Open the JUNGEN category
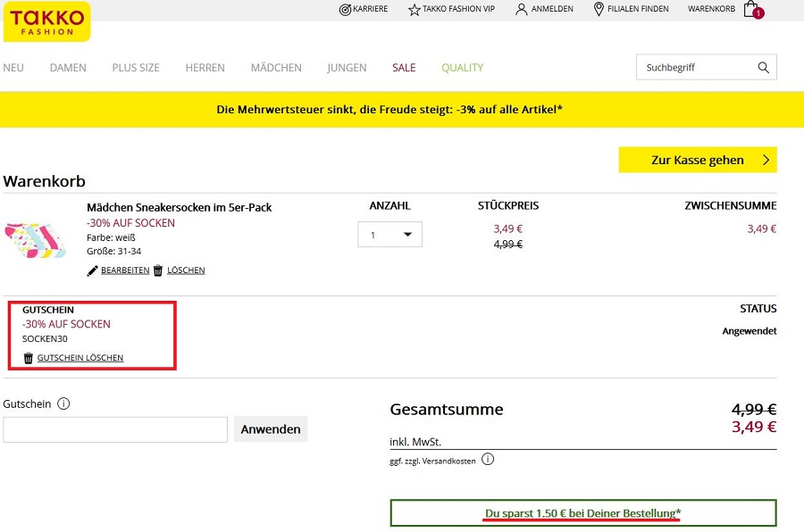 pos(348,68)
